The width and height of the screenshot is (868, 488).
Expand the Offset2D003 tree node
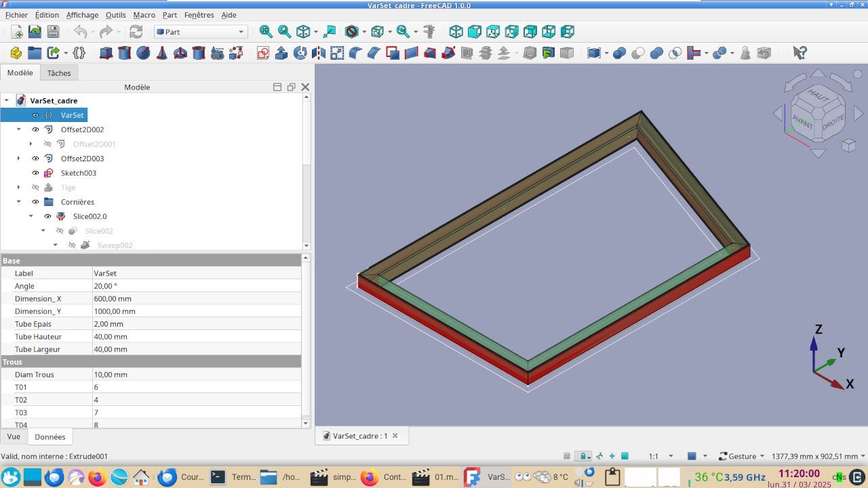click(19, 159)
